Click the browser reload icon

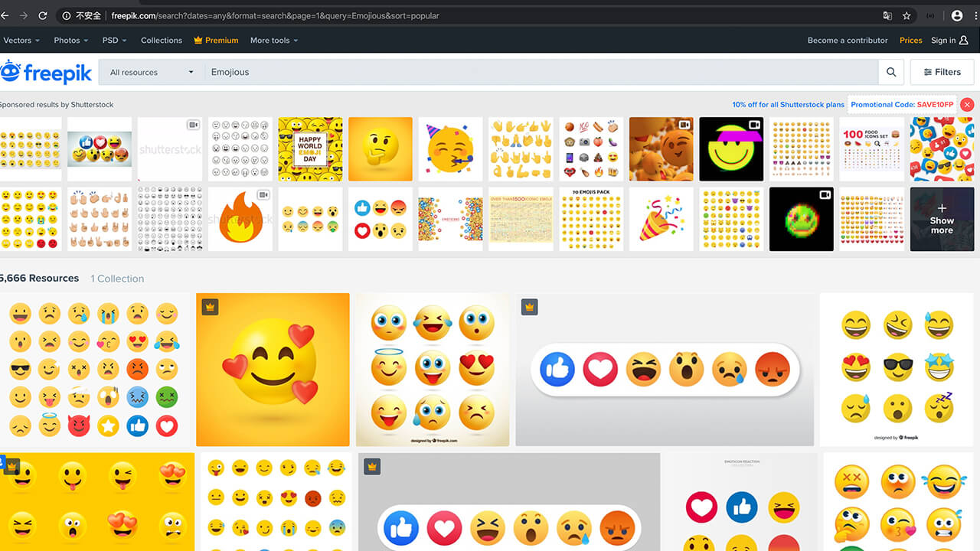pyautogui.click(x=43, y=15)
